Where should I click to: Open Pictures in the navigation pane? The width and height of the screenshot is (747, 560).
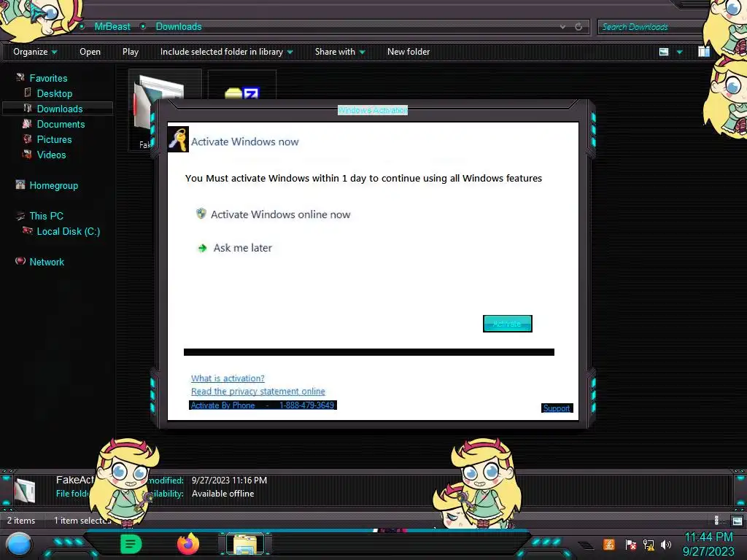pyautogui.click(x=54, y=139)
